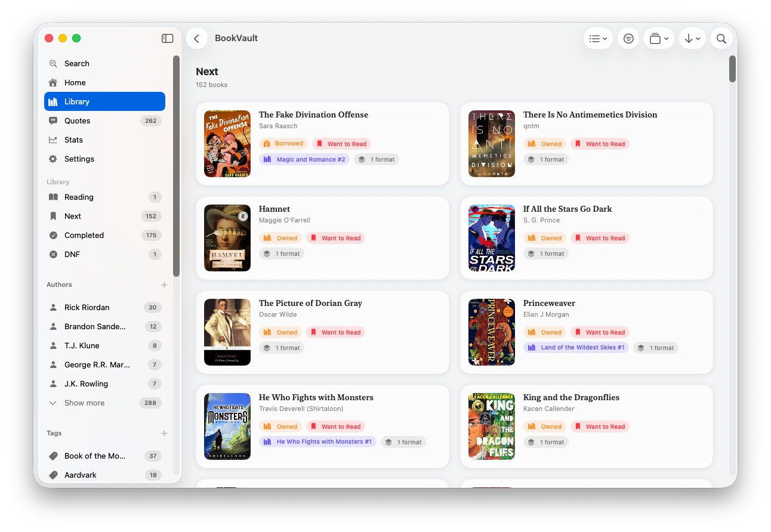
Task: Click the Land of the Wildest Skies #1 badge
Action: tap(576, 348)
